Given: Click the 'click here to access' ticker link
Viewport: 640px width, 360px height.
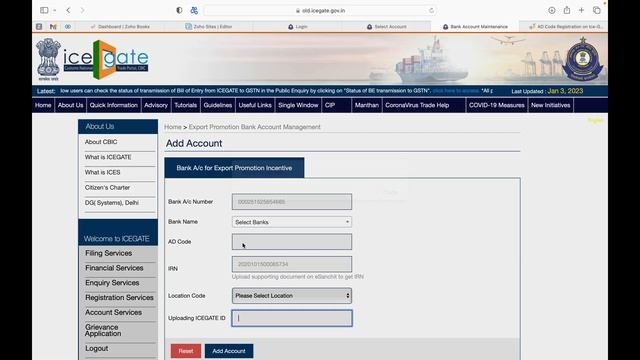Looking at the screenshot, I should pos(456,91).
